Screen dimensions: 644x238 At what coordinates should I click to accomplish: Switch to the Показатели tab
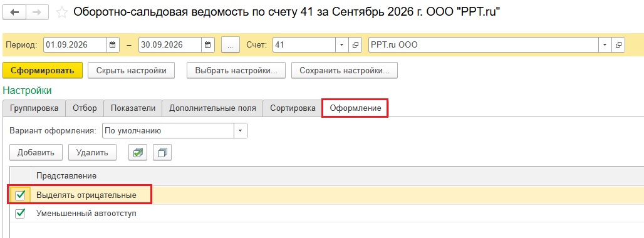tap(133, 108)
